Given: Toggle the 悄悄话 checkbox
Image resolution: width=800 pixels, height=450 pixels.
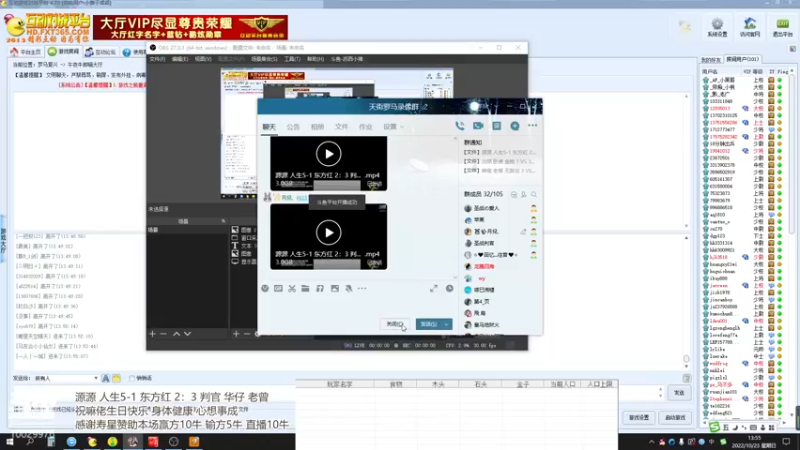Looking at the screenshot, I should 132,378.
